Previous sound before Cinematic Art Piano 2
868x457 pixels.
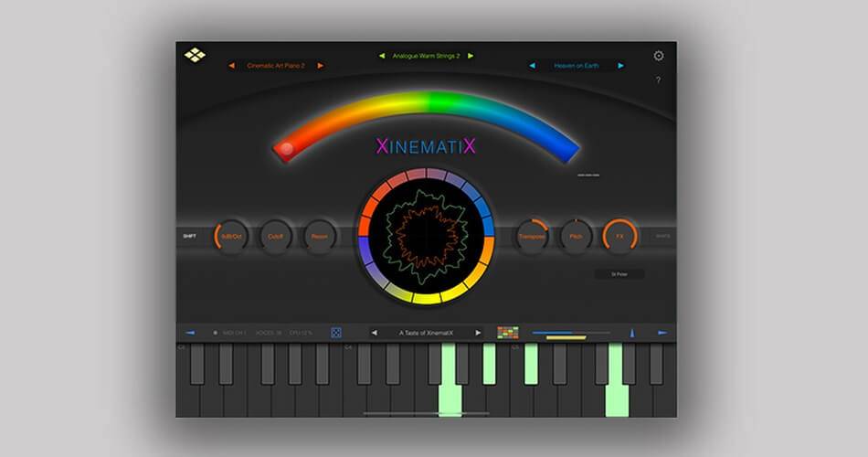pos(231,66)
